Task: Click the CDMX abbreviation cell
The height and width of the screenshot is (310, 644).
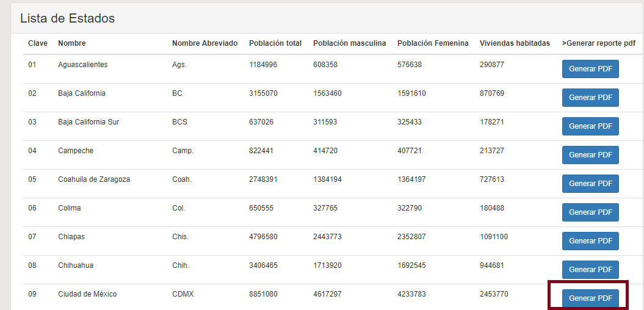Action: tap(183, 294)
